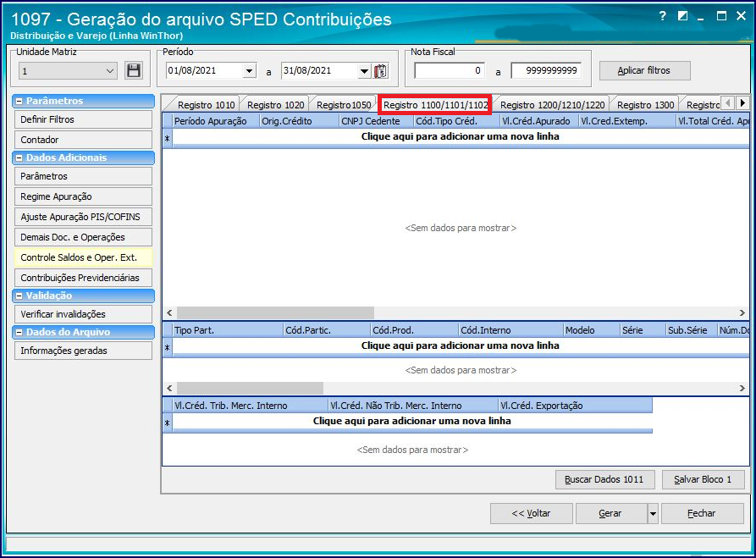Open the period calendar icon
This screenshot has width=756, height=558.
pos(381,71)
